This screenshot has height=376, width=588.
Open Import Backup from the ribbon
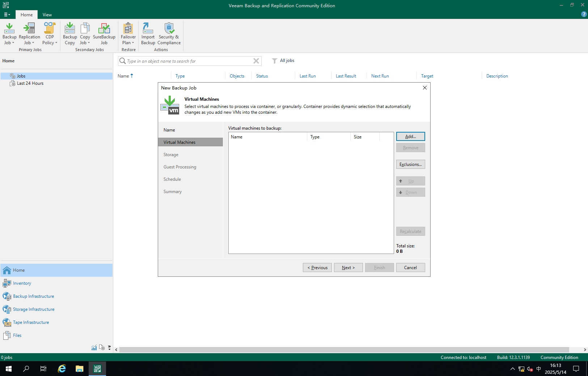tap(148, 33)
